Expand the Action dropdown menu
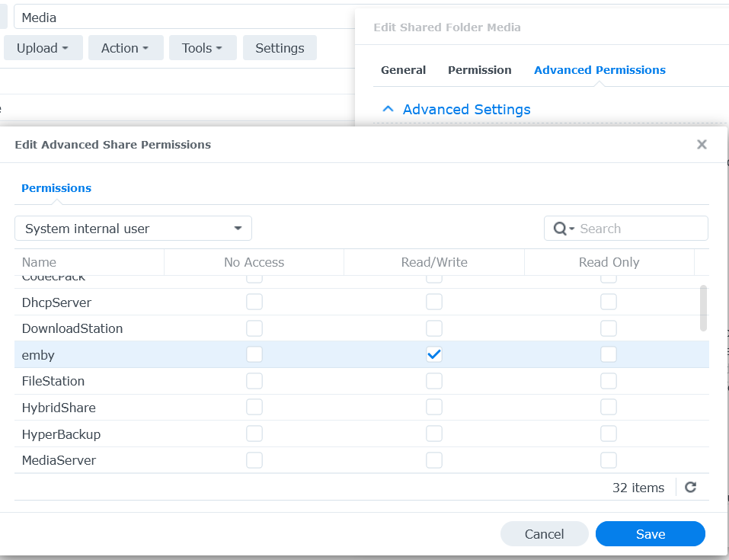729x560 pixels. point(126,48)
